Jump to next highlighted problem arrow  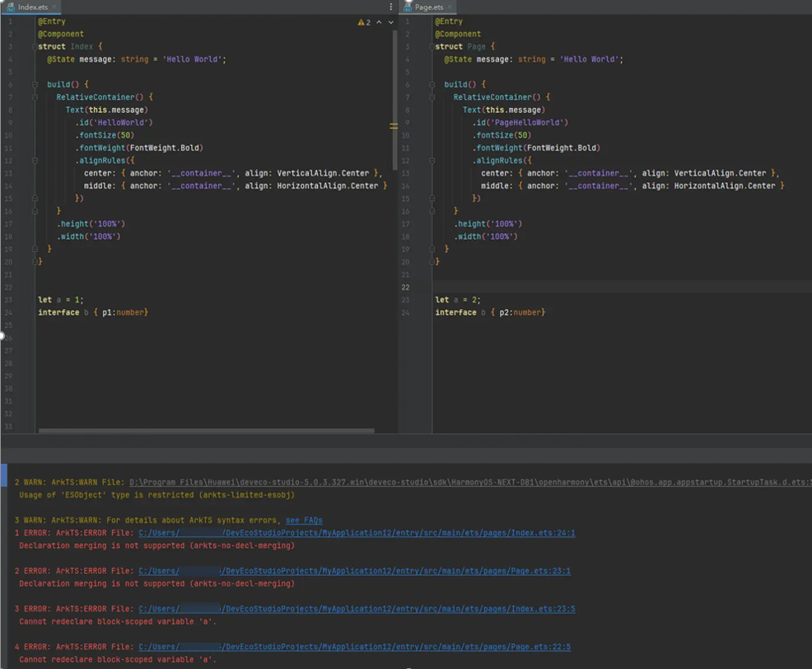coord(391,22)
